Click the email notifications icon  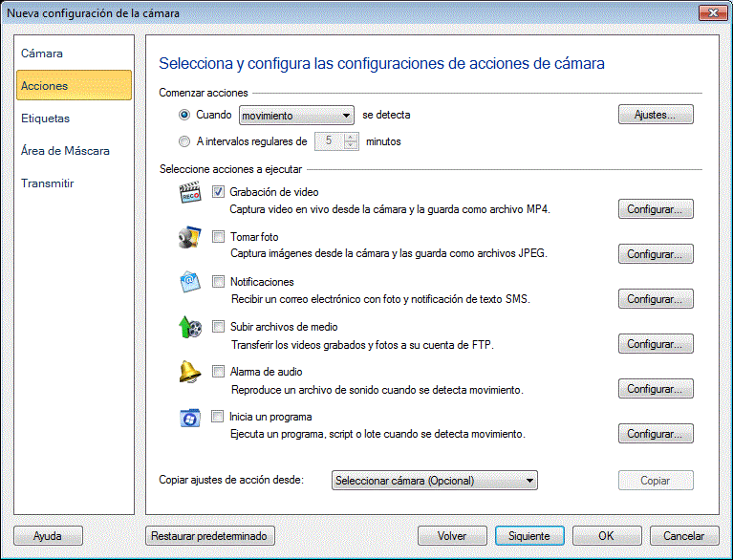189,284
